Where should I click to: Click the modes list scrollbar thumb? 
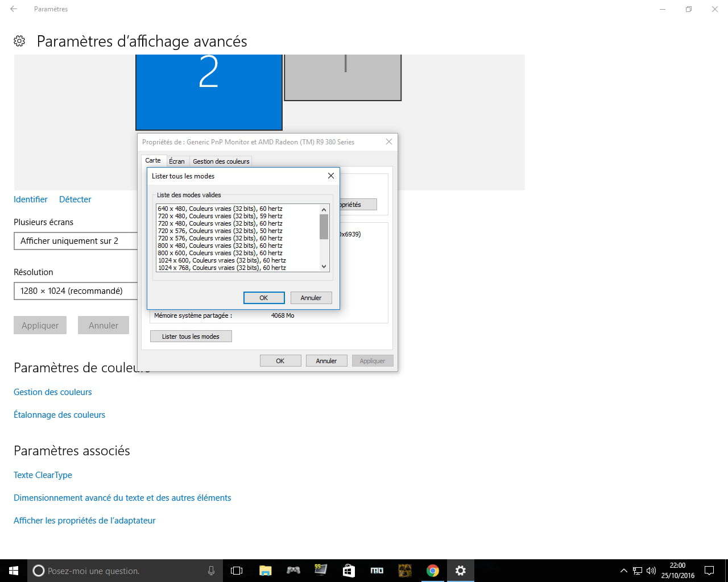click(324, 227)
